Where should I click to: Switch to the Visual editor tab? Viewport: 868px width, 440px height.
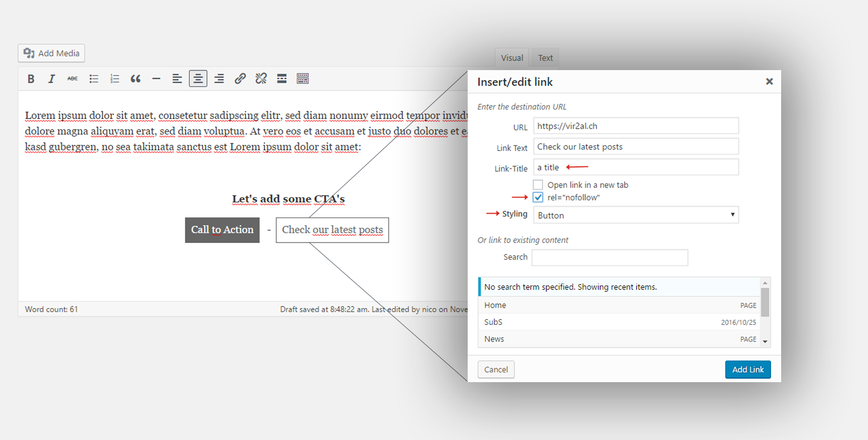click(x=512, y=58)
